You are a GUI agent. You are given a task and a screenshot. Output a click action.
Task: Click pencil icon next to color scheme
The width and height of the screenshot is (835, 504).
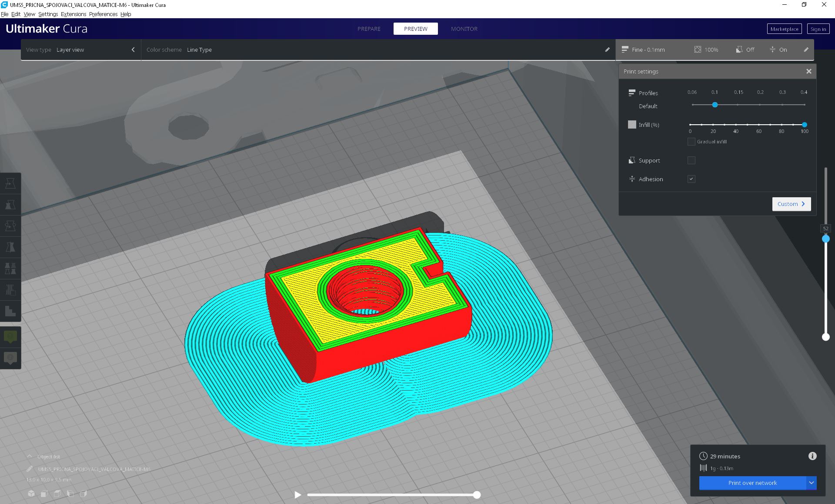click(607, 50)
